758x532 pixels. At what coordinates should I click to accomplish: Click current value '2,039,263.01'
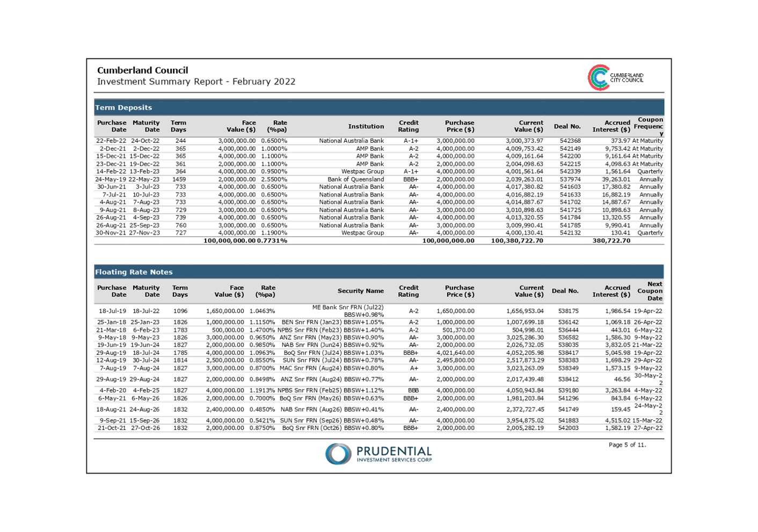pos(524,179)
